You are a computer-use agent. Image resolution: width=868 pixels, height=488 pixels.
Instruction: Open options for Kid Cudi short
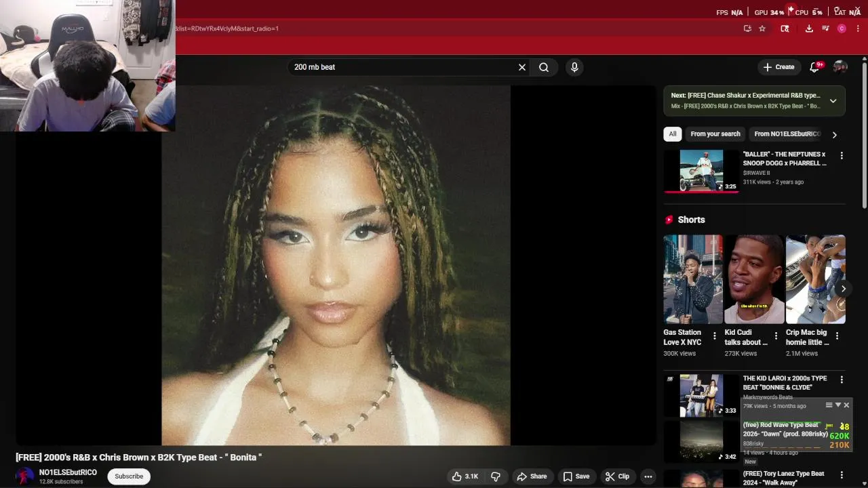coord(776,335)
